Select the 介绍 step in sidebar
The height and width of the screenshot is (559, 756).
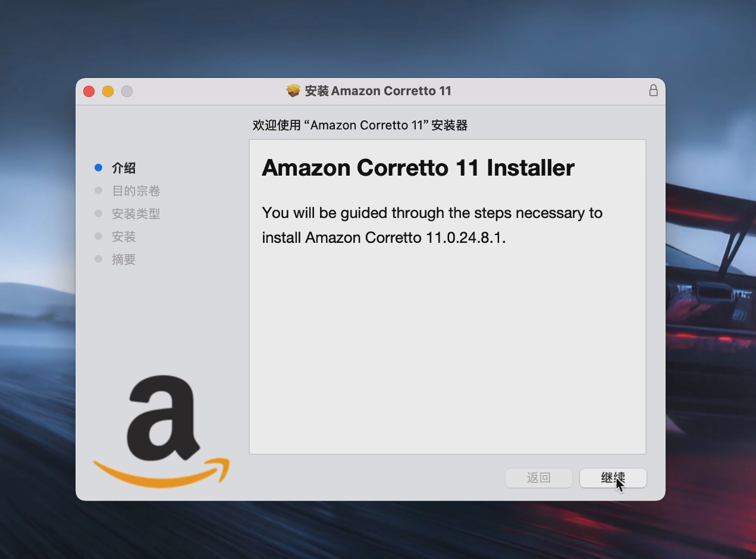coord(124,168)
